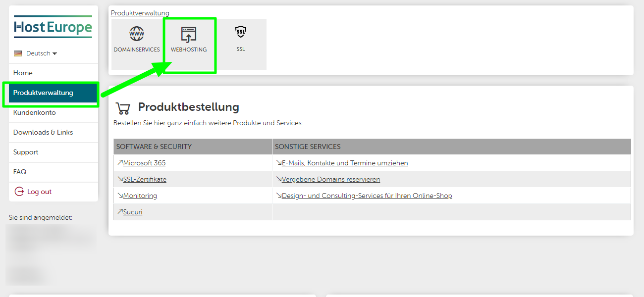Open Kundenkonto menu item

click(34, 112)
